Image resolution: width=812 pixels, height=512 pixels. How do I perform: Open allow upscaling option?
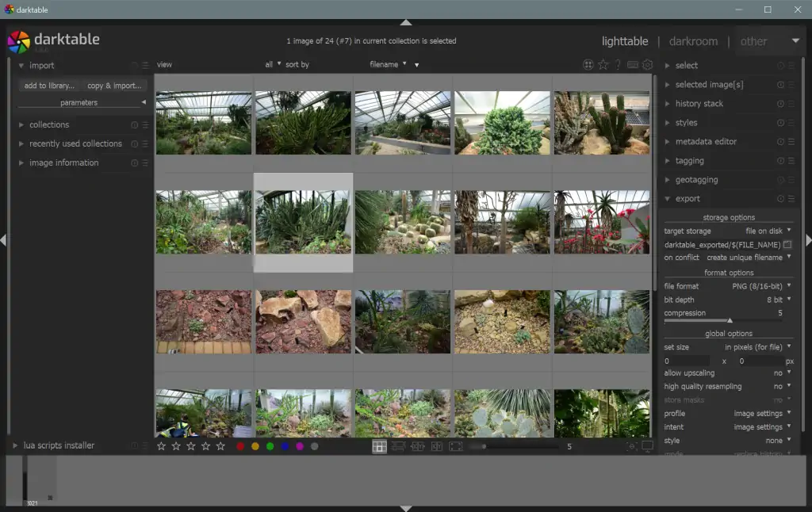coord(728,373)
